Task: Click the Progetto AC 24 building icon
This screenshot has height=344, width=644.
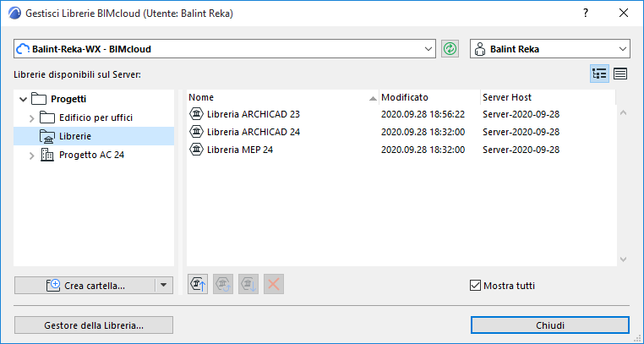Action: pos(47,155)
